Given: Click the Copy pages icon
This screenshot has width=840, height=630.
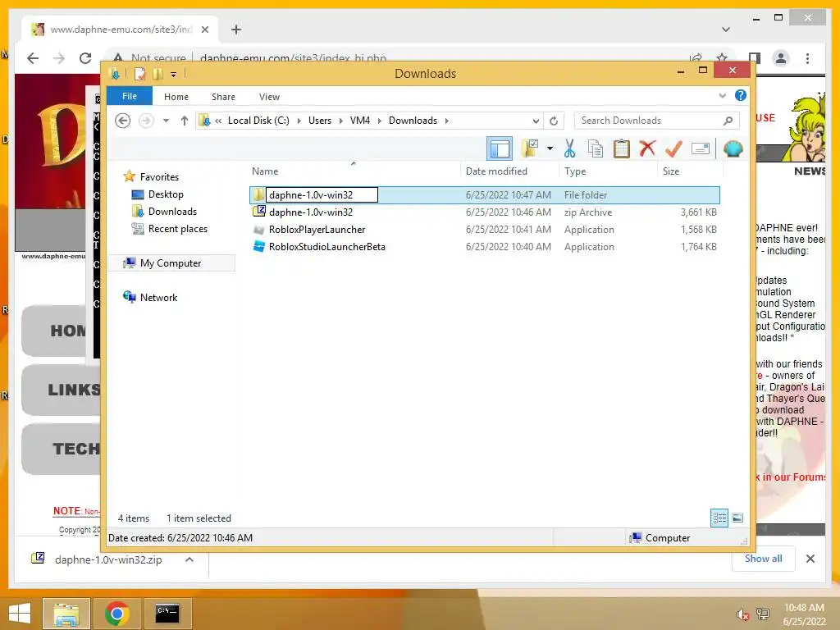Looking at the screenshot, I should 596,148.
